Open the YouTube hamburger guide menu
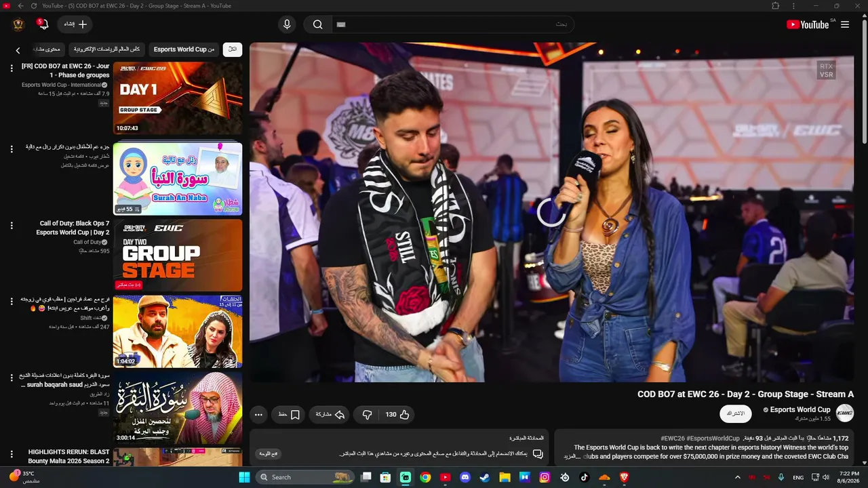Image resolution: width=868 pixels, height=488 pixels. pyautogui.click(x=845, y=24)
